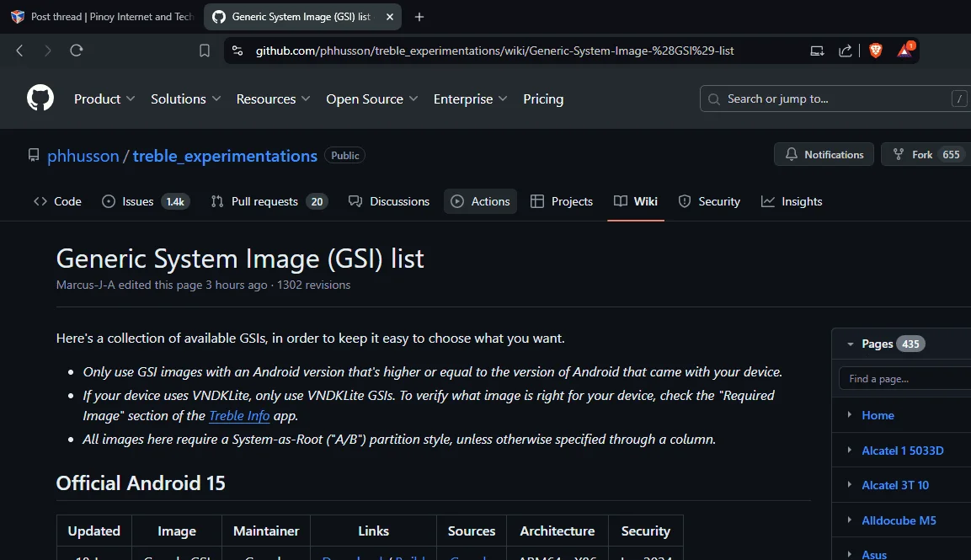Open the Pricing page
Screen dimensions: 971x560
543,99
